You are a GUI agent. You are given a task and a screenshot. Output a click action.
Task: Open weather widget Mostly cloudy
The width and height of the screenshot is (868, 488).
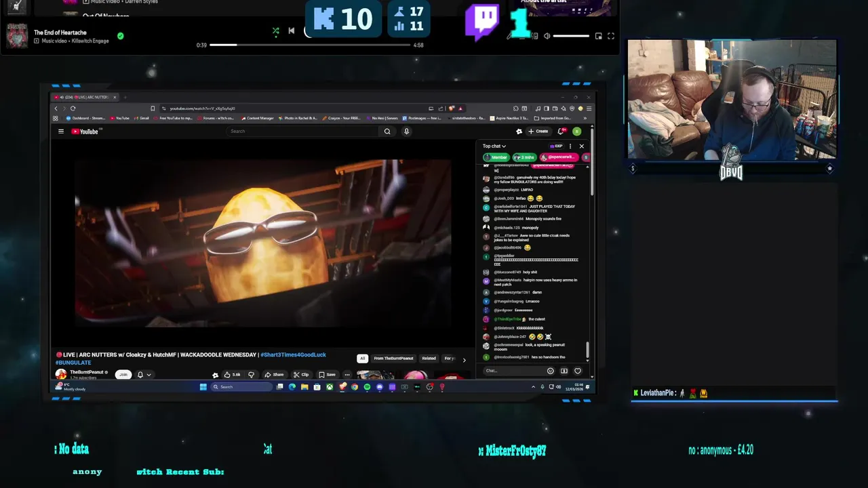(x=71, y=387)
